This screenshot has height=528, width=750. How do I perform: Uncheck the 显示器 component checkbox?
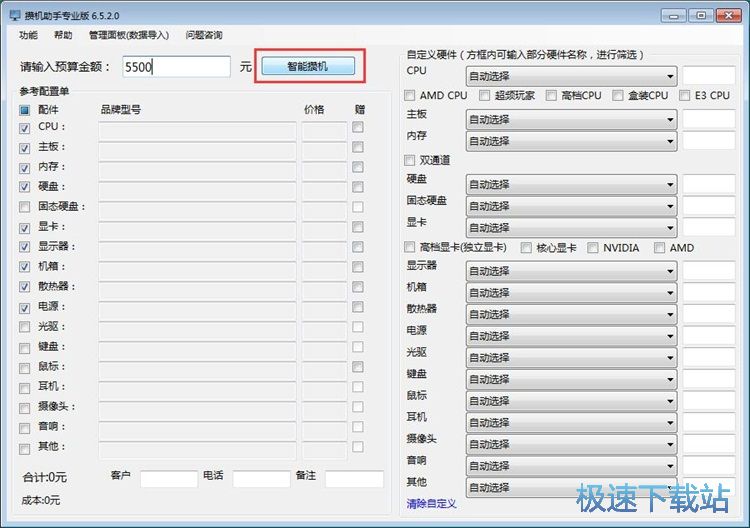24,248
